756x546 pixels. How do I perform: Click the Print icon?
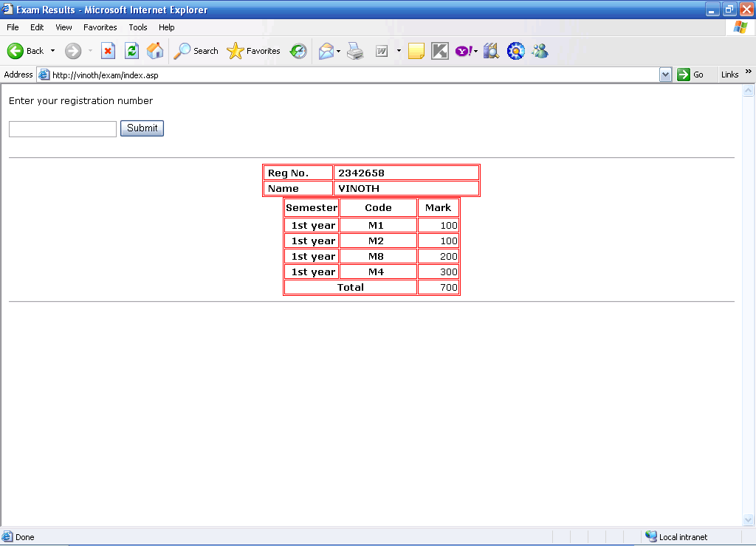[x=355, y=51]
